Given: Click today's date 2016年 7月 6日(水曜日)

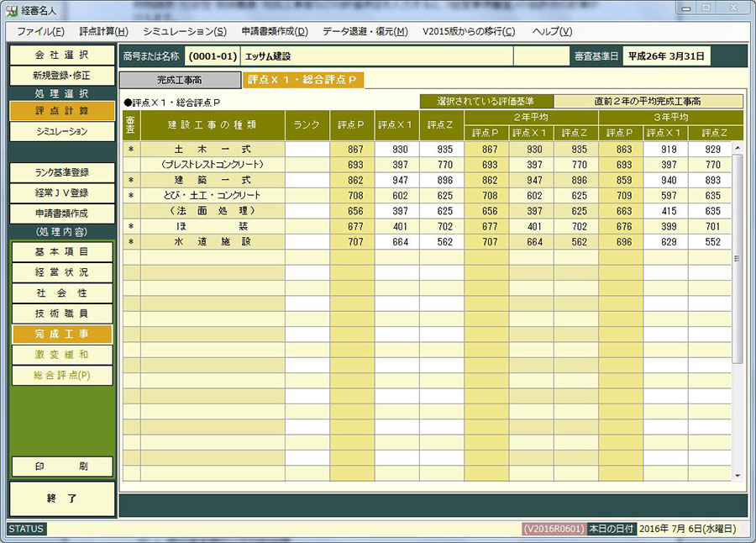Looking at the screenshot, I should [x=687, y=529].
